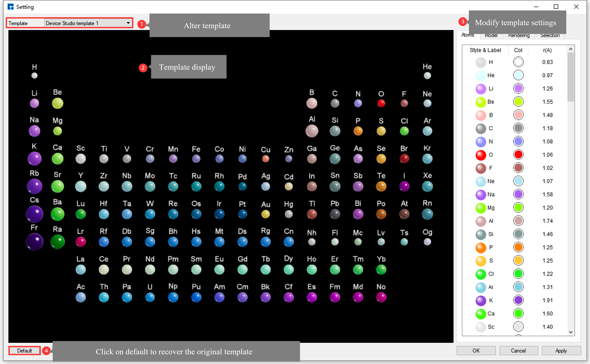Open the color swatch for H
This screenshot has width=590, height=364.
click(518, 62)
